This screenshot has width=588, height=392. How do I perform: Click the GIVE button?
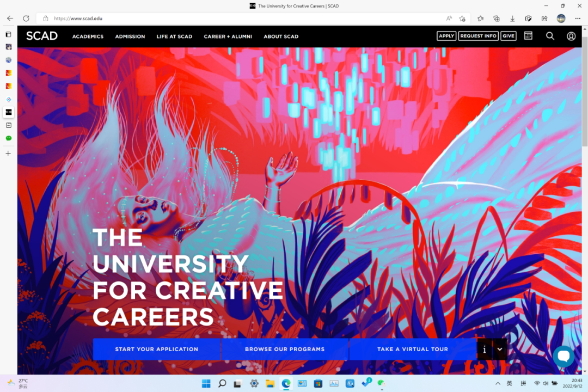coord(508,36)
